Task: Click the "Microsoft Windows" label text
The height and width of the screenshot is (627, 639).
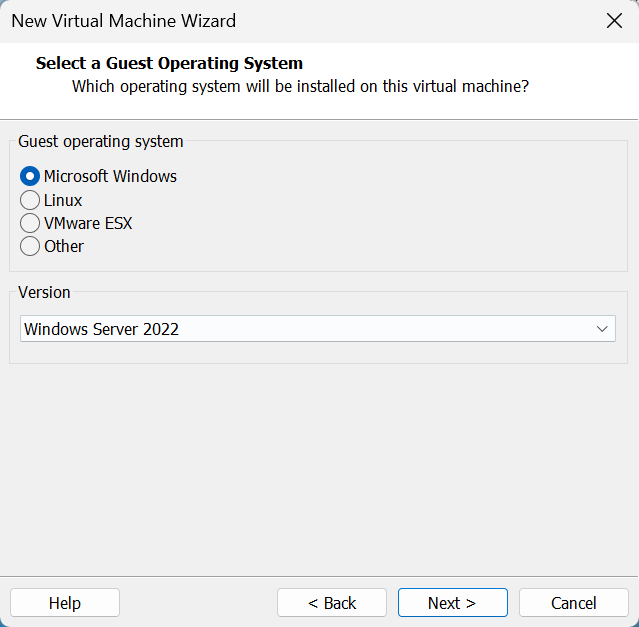Action: (x=110, y=176)
